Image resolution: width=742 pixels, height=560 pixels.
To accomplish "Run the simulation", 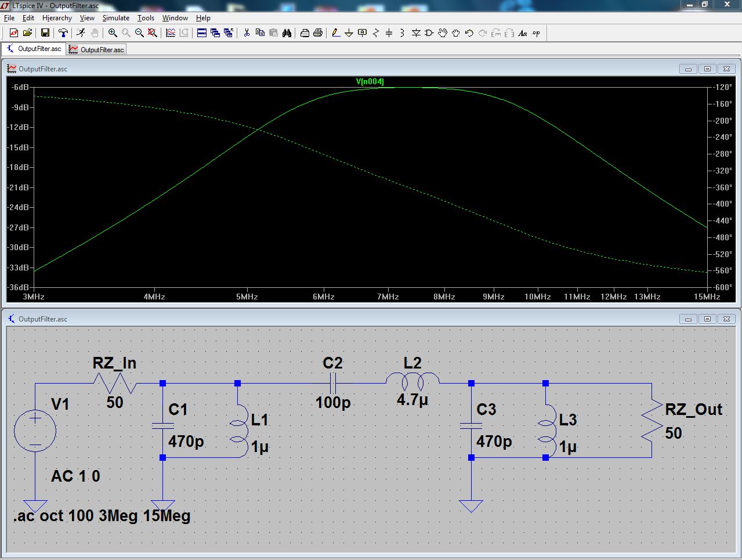I will point(81,32).
